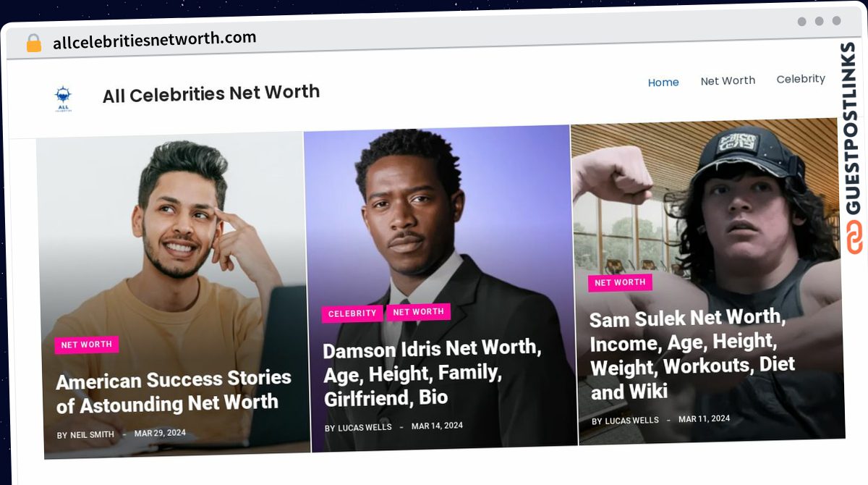Click the All Celebrities site logo icon
Screen dimensions: 868x485
pos(63,99)
